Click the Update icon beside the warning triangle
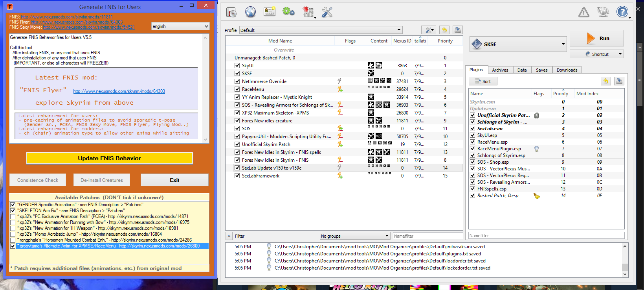Image resolution: width=644 pixels, height=290 pixels. tap(603, 12)
